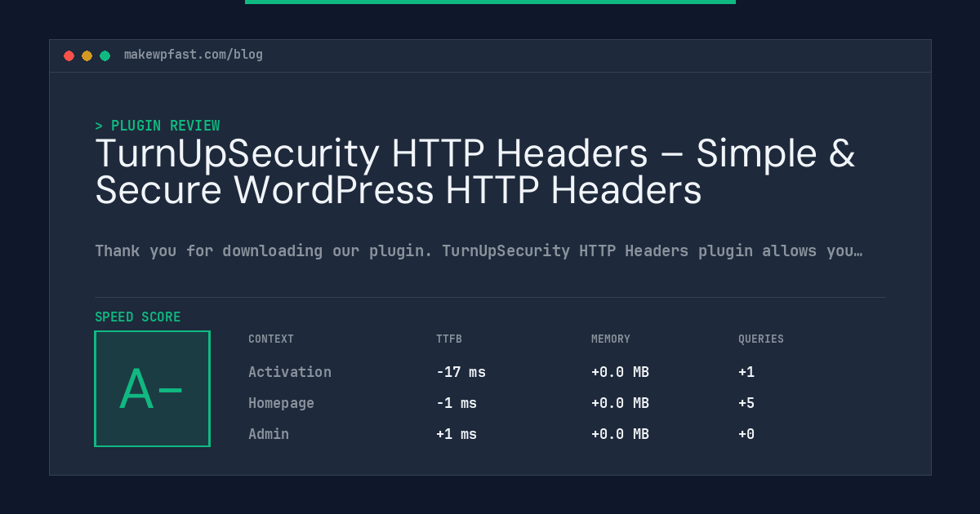Click the -1 ms Homepage TTFB value
Image resolution: width=980 pixels, height=514 pixels.
click(x=457, y=403)
